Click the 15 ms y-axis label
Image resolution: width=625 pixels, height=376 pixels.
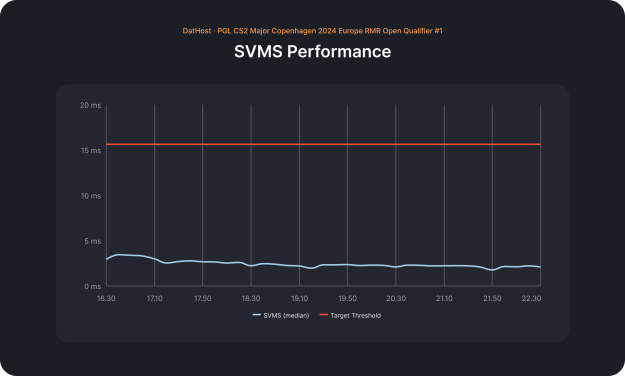tap(91, 151)
